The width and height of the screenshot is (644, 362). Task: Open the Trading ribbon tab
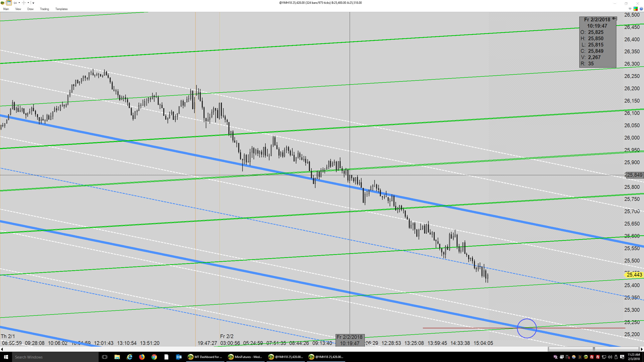coord(45,9)
